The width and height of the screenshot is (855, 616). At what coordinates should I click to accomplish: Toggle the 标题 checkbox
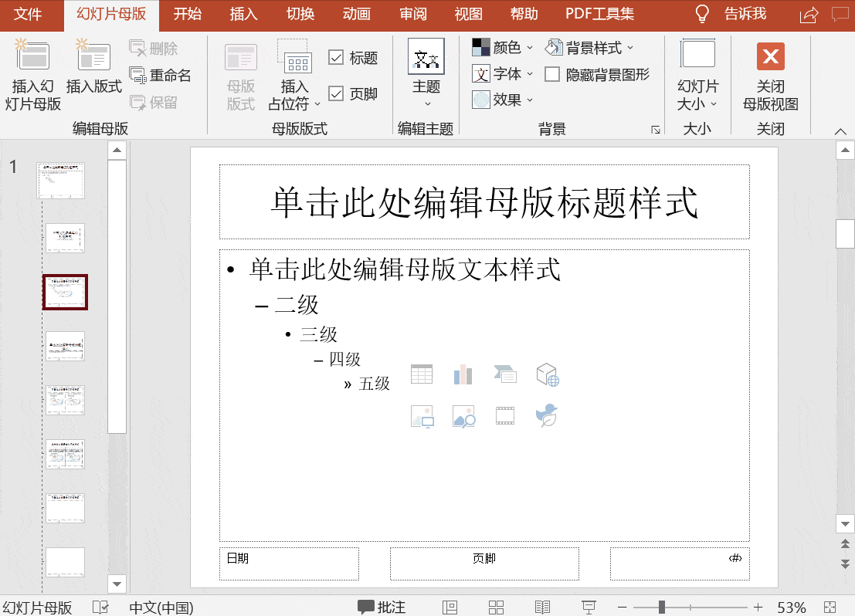pyautogui.click(x=336, y=56)
